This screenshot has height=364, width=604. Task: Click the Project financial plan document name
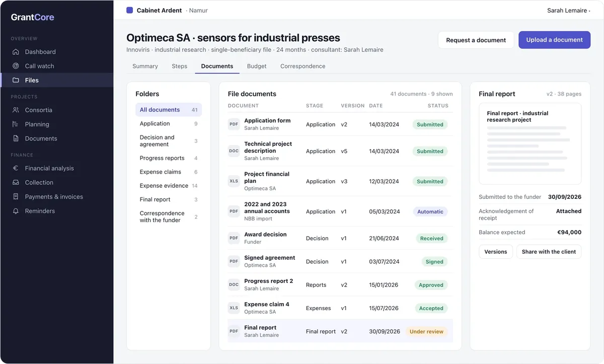click(267, 177)
